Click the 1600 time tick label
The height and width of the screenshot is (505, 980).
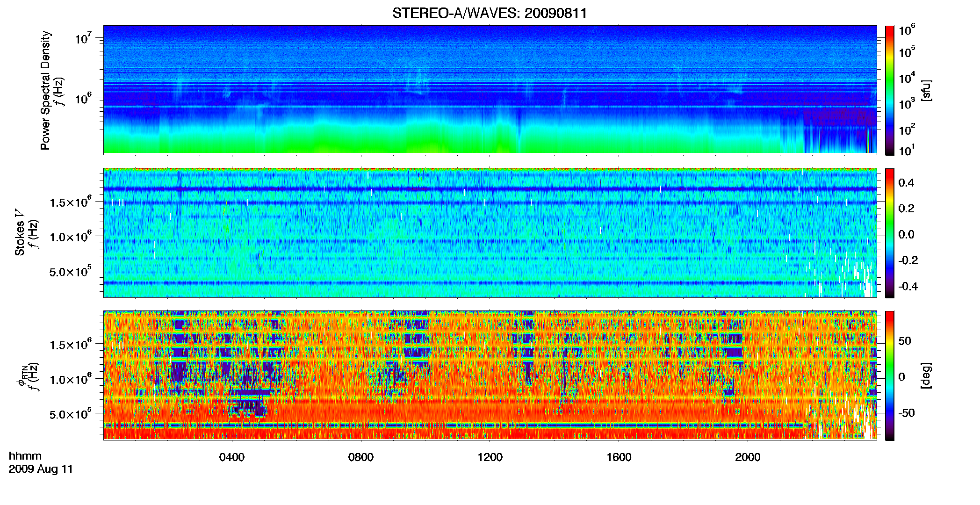(x=619, y=457)
